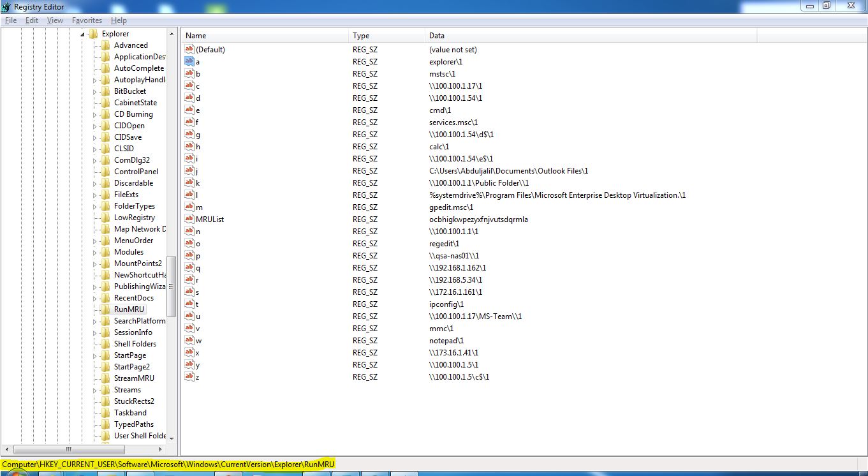Viewport: 868px width, 476px height.
Task: Select the Taskband folder icon in tree
Action: [x=105, y=413]
